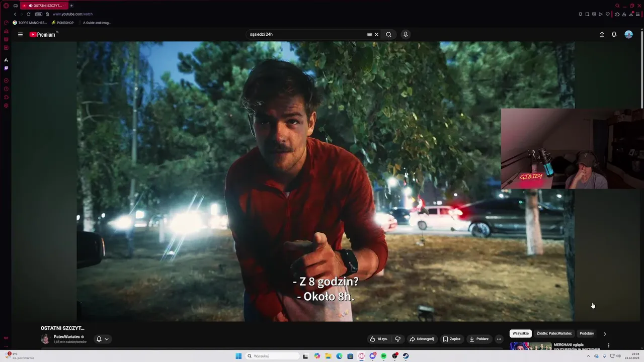Viewport: 644px width, 362px height.
Task: Dislike the video
Action: 397,339
